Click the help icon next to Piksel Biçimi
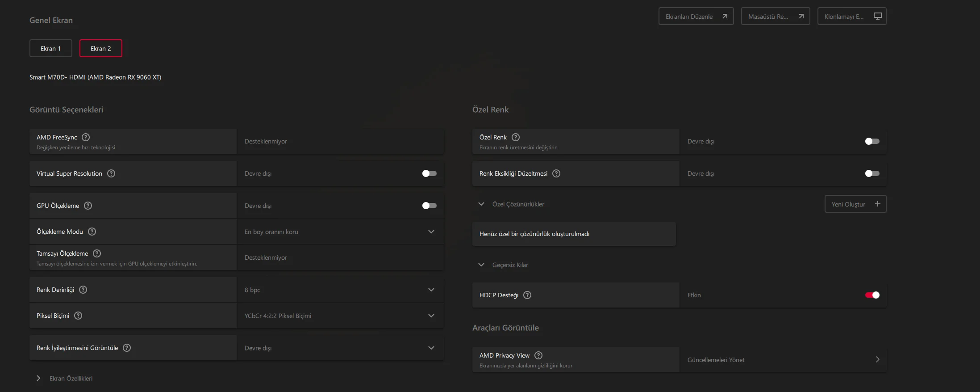 [78, 316]
